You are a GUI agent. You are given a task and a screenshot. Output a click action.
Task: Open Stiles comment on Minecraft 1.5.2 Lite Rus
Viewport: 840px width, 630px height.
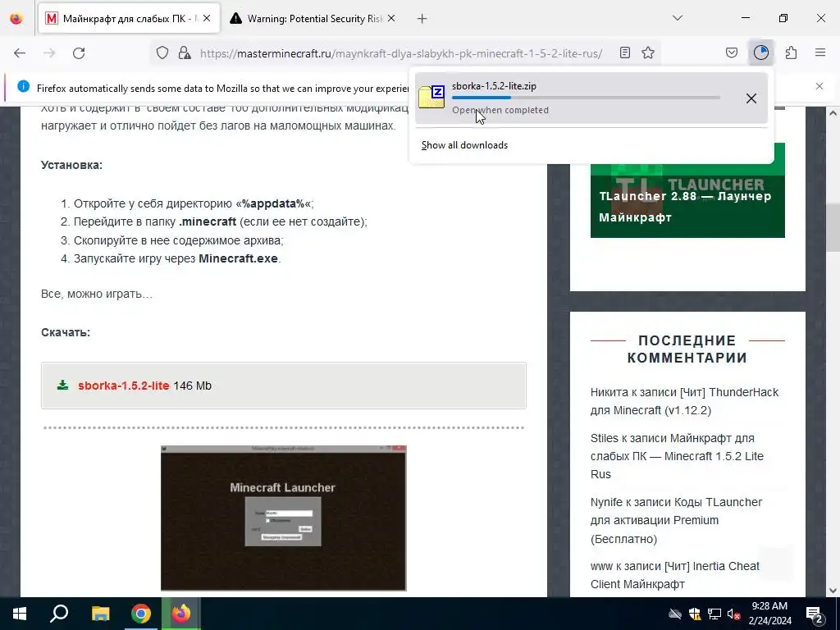[x=677, y=456]
